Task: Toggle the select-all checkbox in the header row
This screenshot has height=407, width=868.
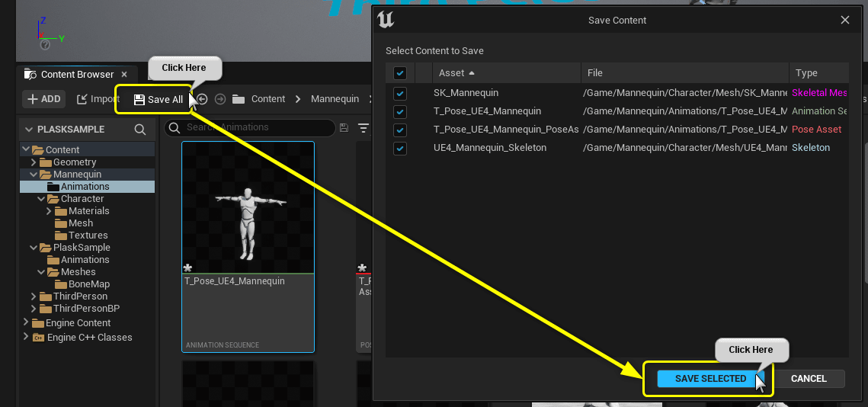Action: [x=399, y=73]
